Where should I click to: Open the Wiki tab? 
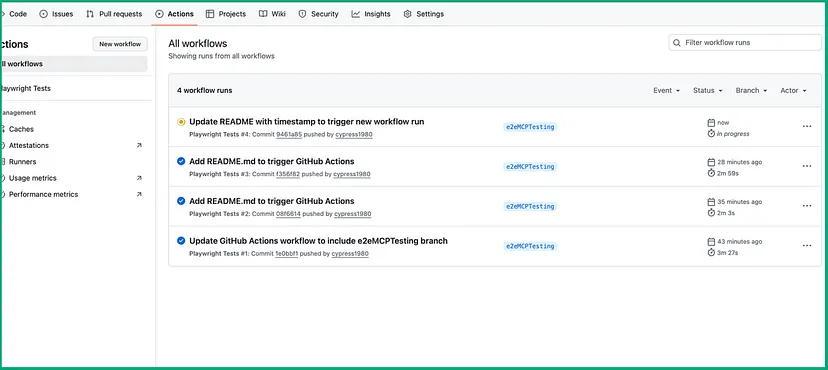pyautogui.click(x=272, y=14)
